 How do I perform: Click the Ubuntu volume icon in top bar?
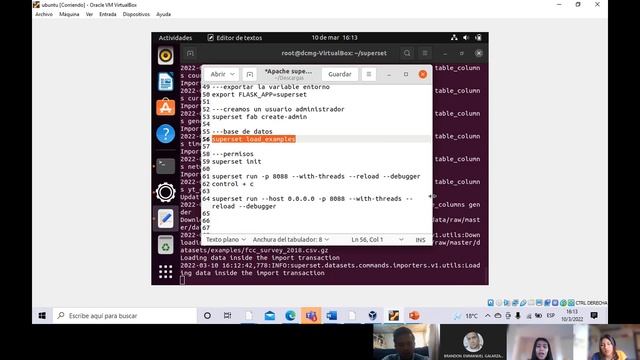click(x=466, y=38)
